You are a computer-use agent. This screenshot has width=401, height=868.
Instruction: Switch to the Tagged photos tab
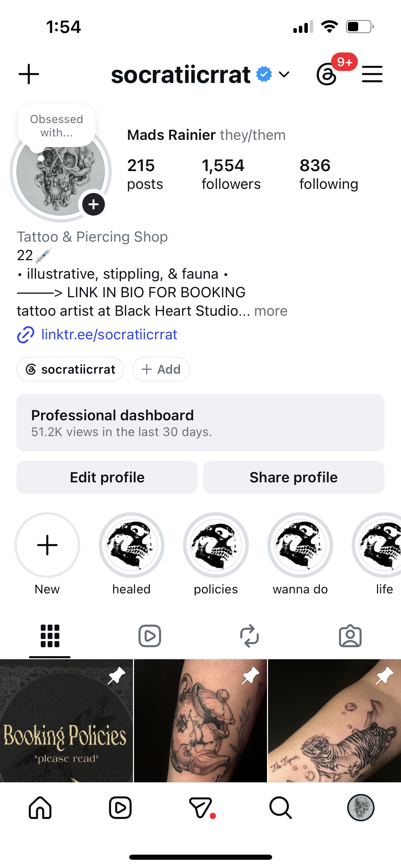pos(350,636)
